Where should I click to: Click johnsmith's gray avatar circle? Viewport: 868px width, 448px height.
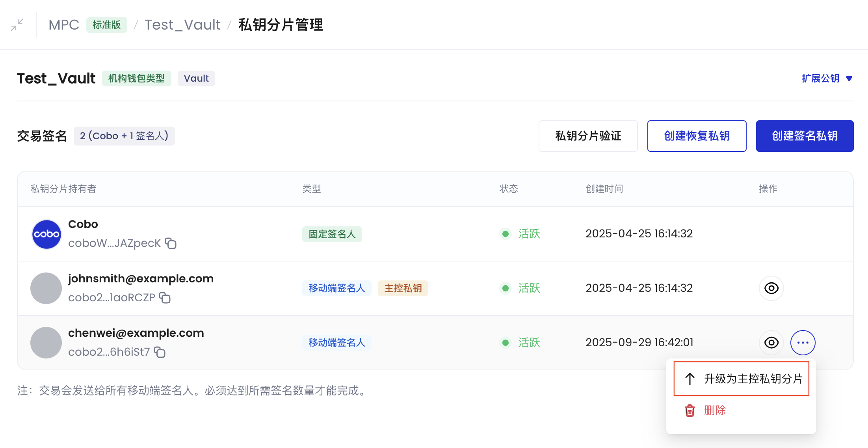pyautogui.click(x=46, y=288)
